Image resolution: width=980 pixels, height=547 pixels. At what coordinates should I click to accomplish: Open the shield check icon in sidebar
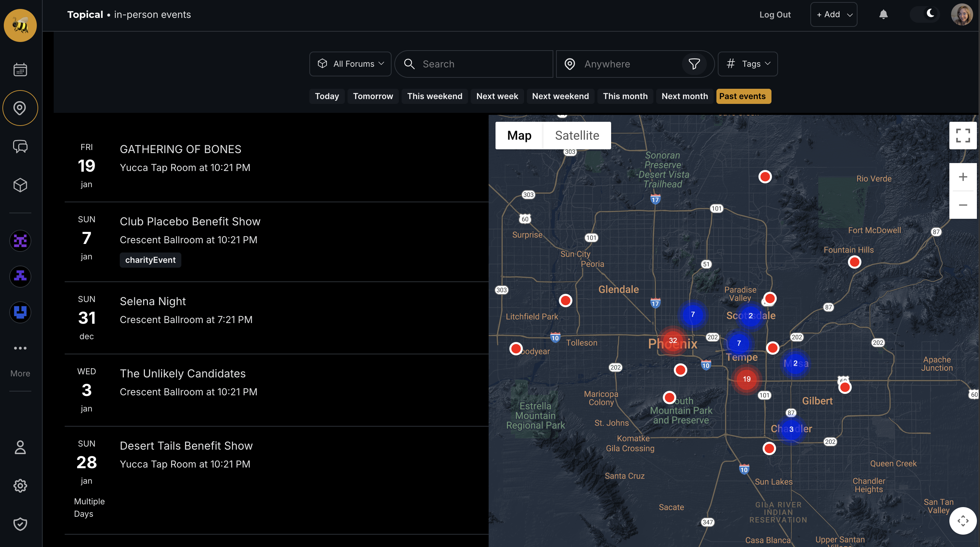[20, 524]
